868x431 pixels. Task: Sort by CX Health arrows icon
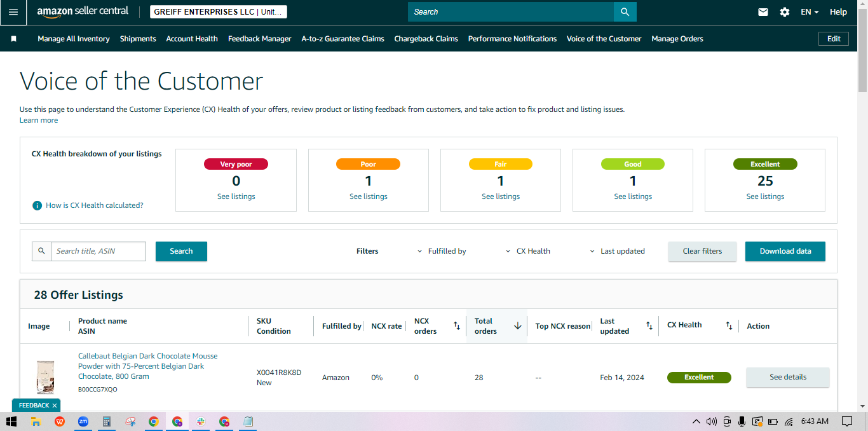click(x=729, y=326)
